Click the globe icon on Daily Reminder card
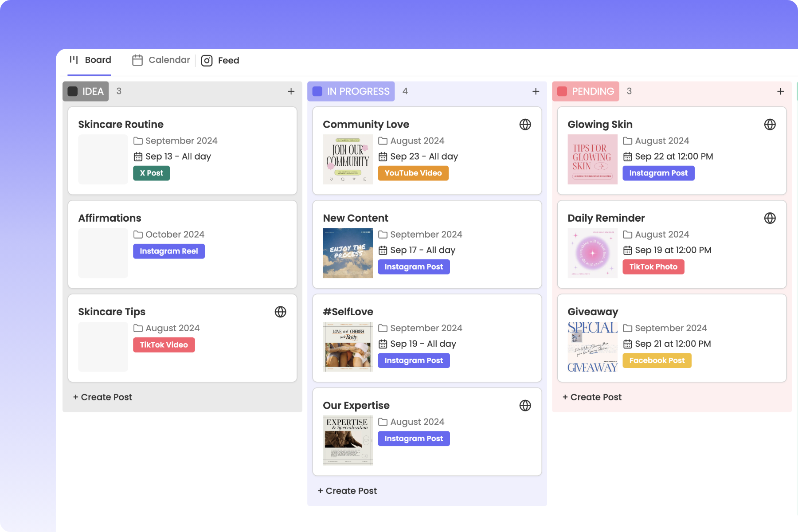This screenshot has width=798, height=532. [x=770, y=218]
